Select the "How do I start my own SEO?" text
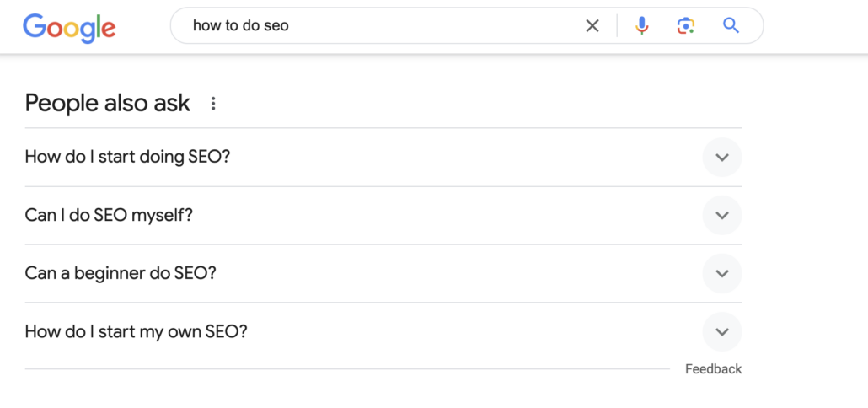The image size is (868, 408). 136,331
